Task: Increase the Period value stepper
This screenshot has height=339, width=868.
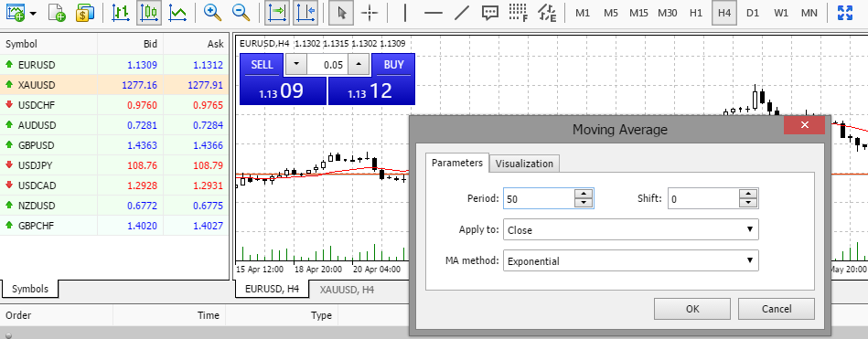Action: (x=584, y=194)
